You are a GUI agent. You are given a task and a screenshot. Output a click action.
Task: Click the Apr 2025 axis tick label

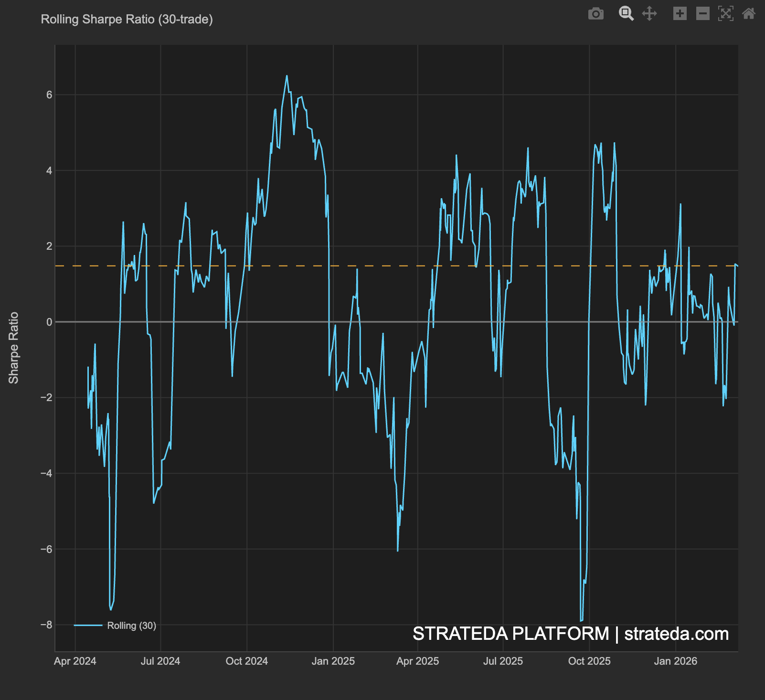coord(419,661)
